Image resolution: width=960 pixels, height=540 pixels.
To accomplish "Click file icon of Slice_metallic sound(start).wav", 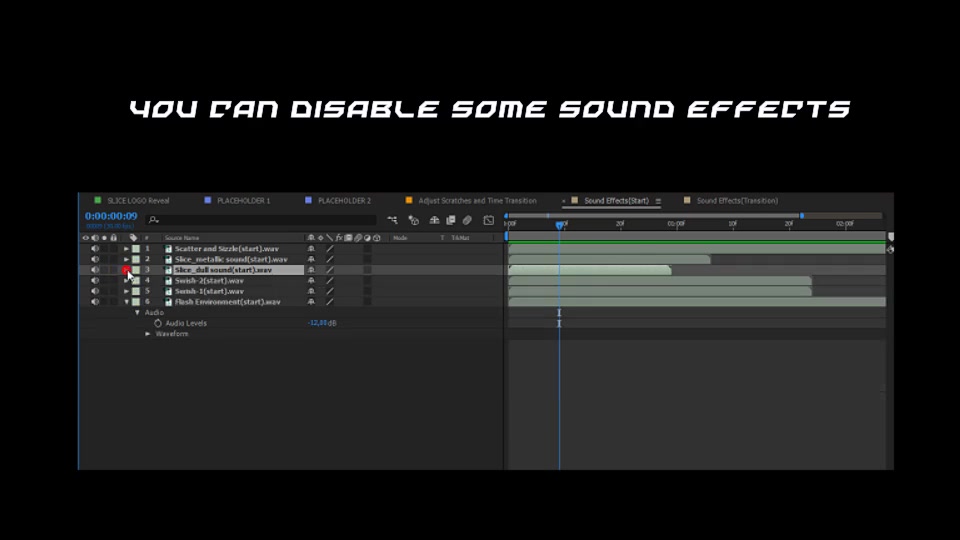I will (168, 260).
